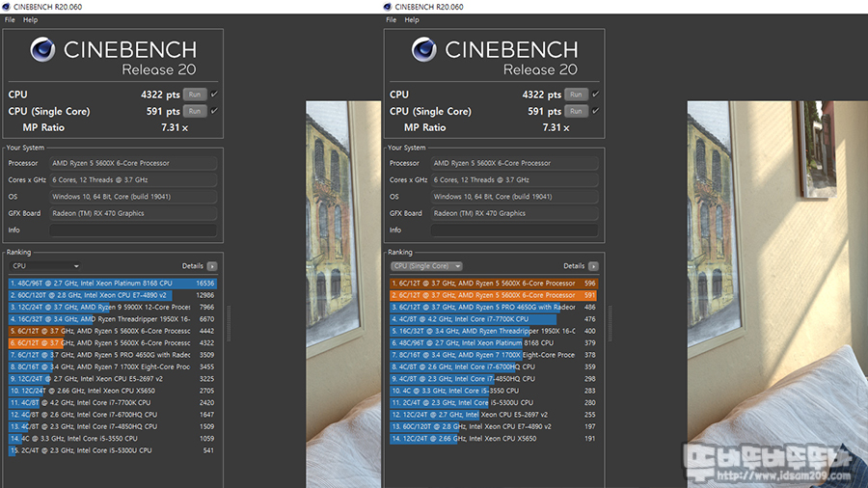
Task: Run CPU (Single Core) test in left window
Action: [194, 111]
